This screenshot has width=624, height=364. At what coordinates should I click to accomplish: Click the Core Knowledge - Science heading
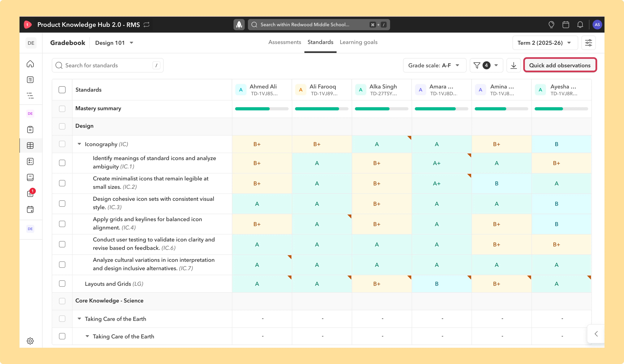pos(109,301)
